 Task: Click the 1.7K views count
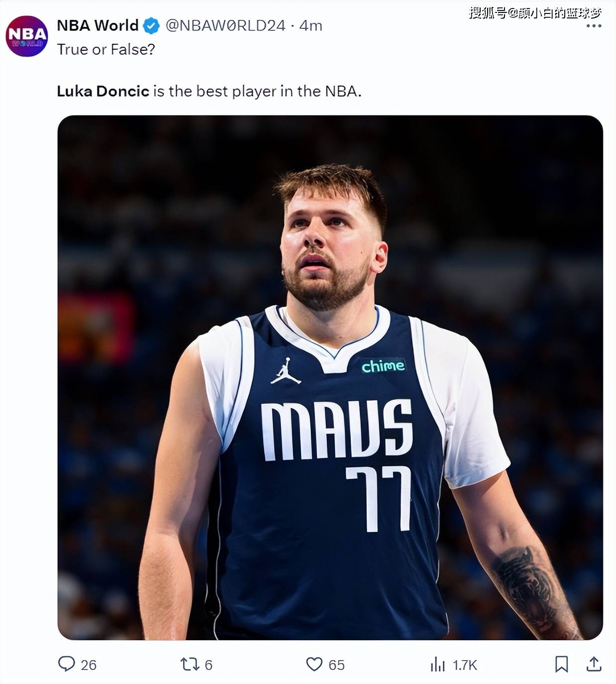pyautogui.click(x=465, y=665)
